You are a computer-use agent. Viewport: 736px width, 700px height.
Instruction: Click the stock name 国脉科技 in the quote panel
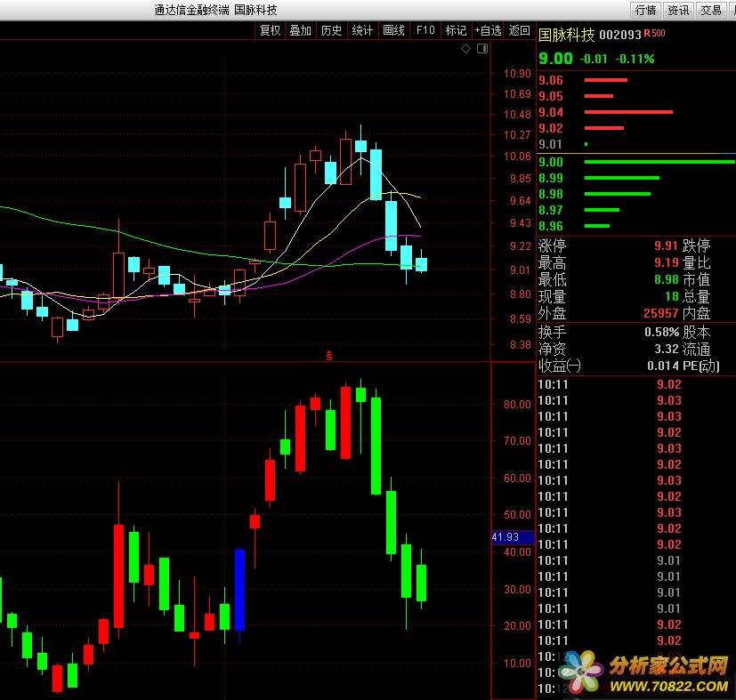566,35
